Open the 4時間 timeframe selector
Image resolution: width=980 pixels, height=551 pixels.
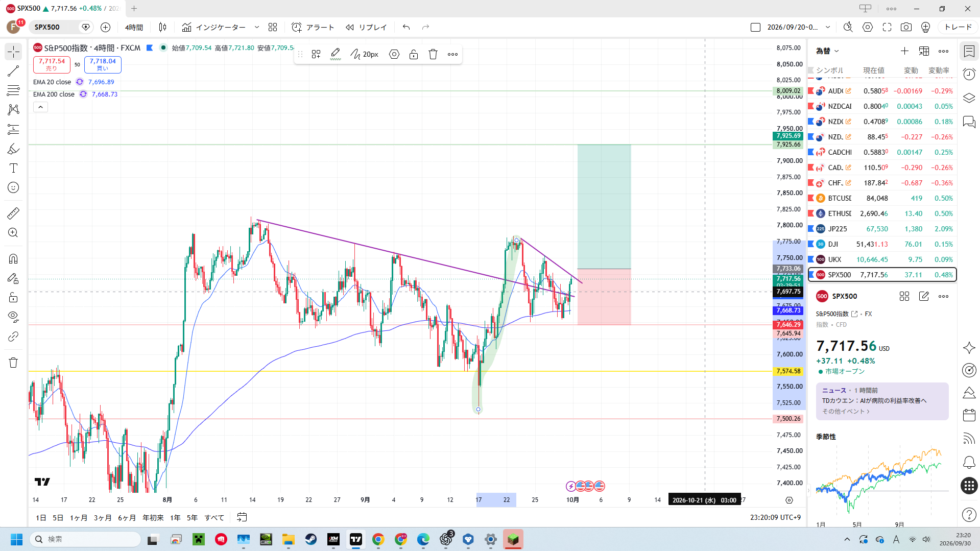coord(134,27)
